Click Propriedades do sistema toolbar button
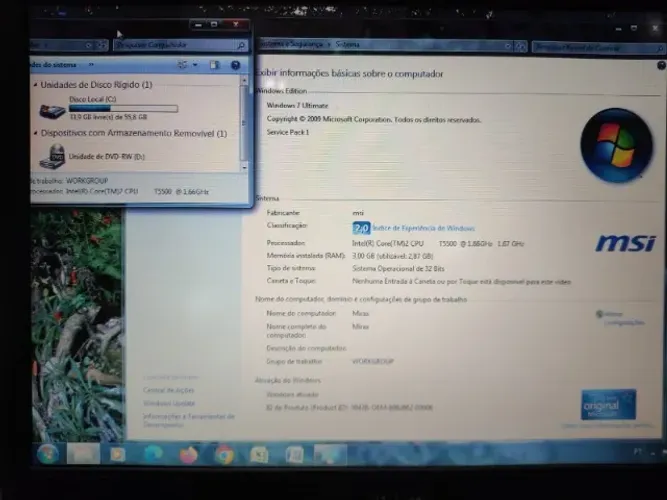This screenshot has width=667, height=500. pyautogui.click(x=54, y=65)
